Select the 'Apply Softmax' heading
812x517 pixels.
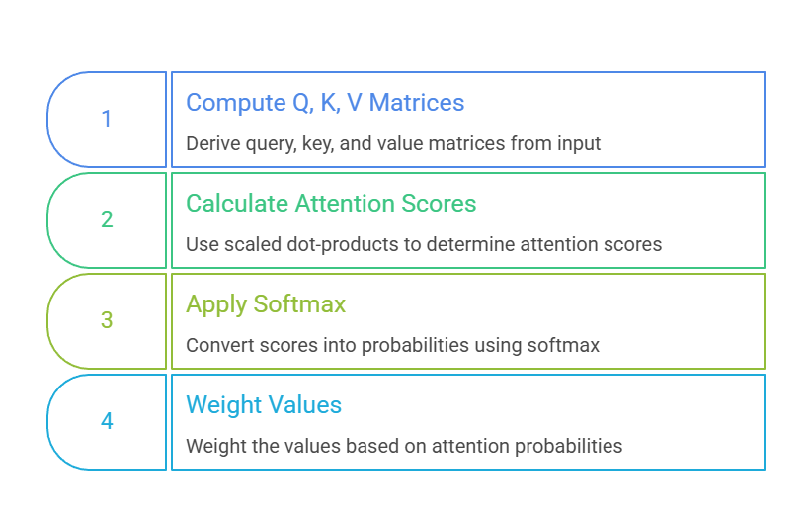pos(266,304)
